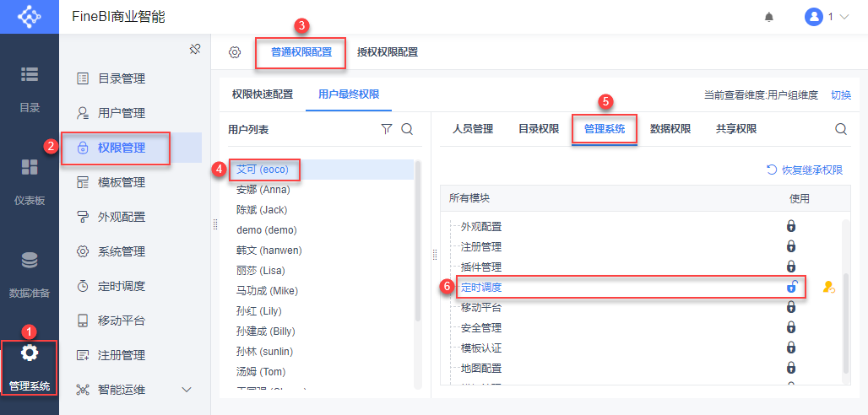Click the search icon in permission panel
Screen dimensions: 868x415
point(841,129)
